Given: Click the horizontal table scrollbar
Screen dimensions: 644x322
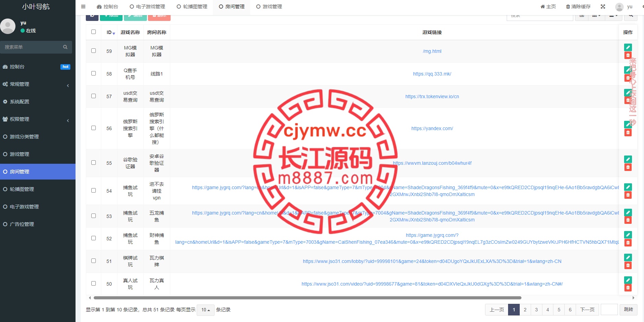Looking at the screenshot, I should click(x=308, y=298).
